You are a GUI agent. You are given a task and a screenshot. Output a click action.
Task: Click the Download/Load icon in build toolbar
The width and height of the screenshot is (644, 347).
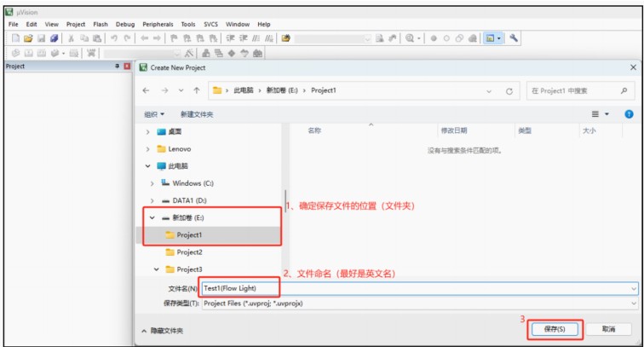coord(91,53)
